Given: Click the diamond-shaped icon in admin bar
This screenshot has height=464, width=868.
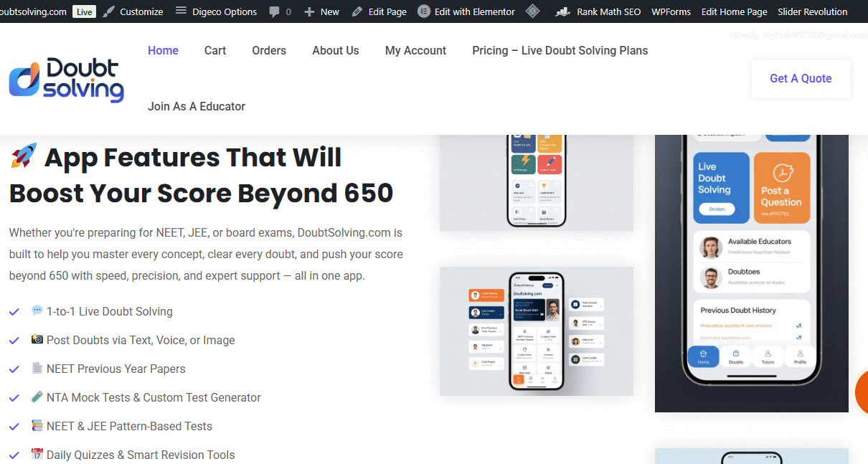Looking at the screenshot, I should pos(532,11).
